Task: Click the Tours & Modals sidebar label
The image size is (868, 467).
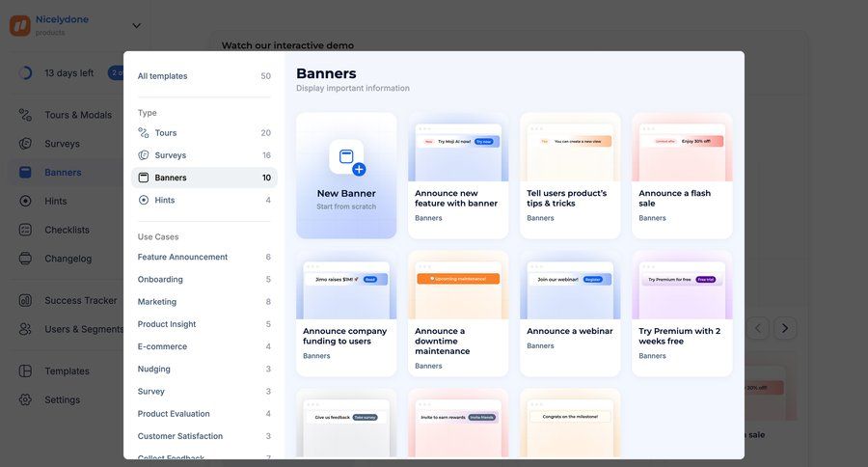Action: [x=78, y=115]
